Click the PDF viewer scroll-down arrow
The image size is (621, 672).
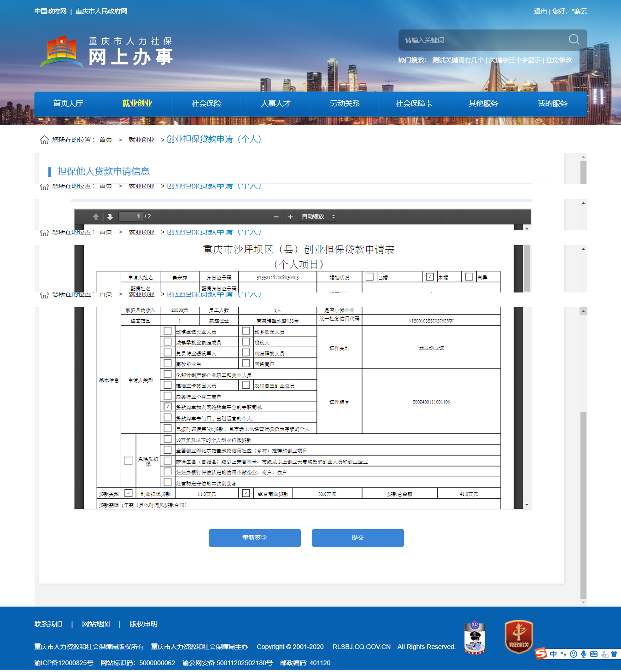point(527,505)
